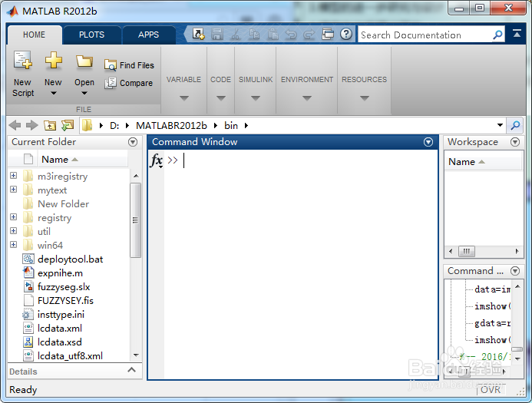Click the browse for folder icon
The width and height of the screenshot is (532, 403).
tap(68, 125)
